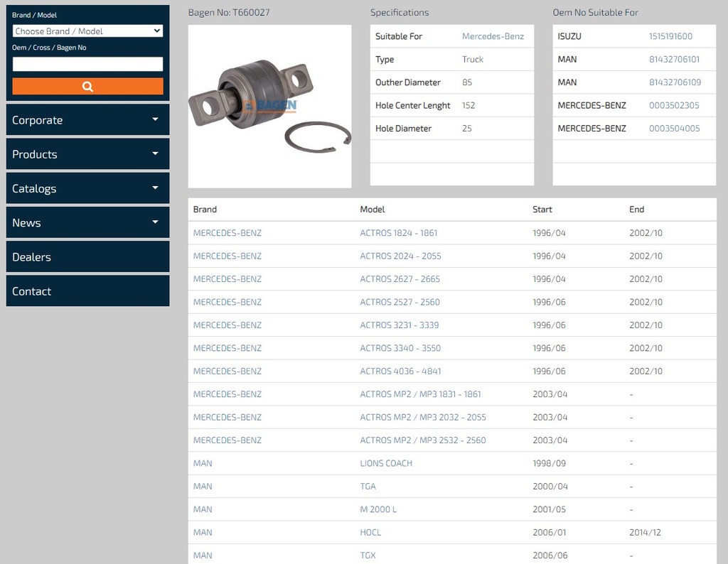The width and height of the screenshot is (728, 564).
Task: Open MAN OEM number 81432706101
Action: pos(674,60)
